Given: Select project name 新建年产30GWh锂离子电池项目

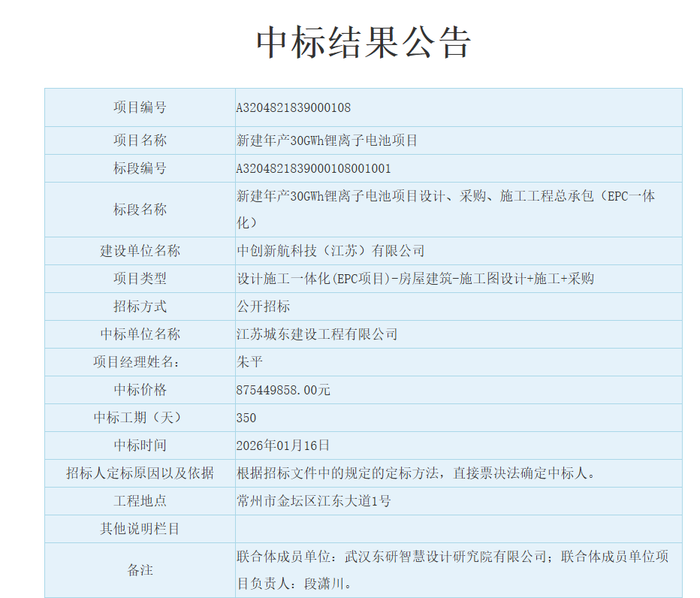Looking at the screenshot, I should pos(327,140).
